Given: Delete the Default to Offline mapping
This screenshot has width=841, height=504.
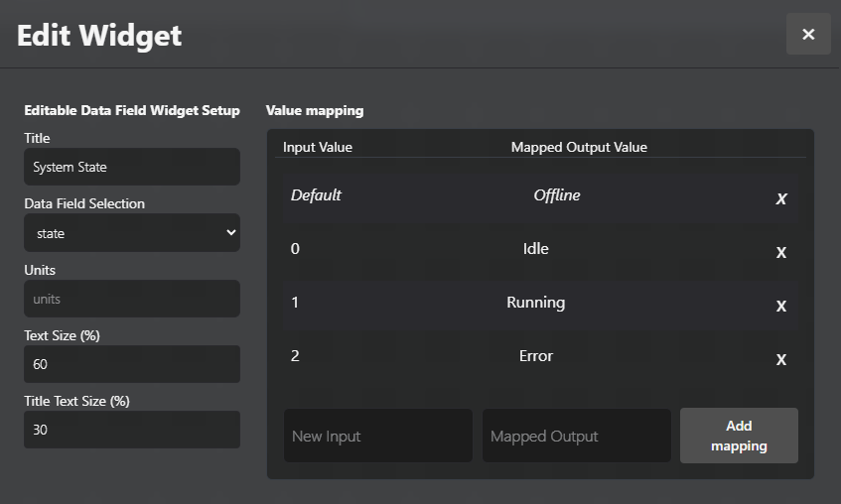Looking at the screenshot, I should (781, 199).
